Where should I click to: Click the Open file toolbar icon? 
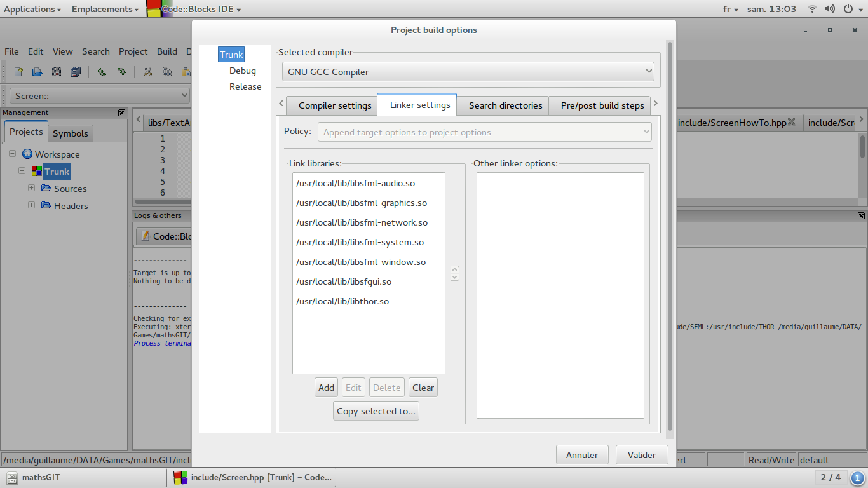click(x=37, y=72)
